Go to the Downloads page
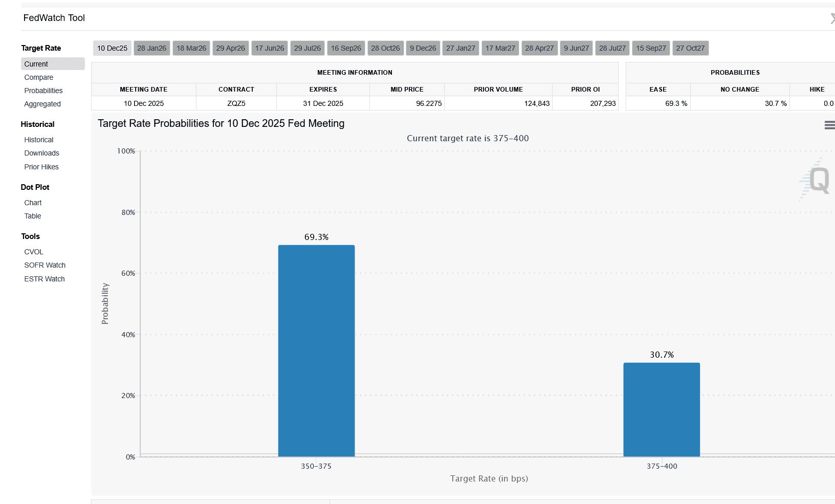 [41, 153]
